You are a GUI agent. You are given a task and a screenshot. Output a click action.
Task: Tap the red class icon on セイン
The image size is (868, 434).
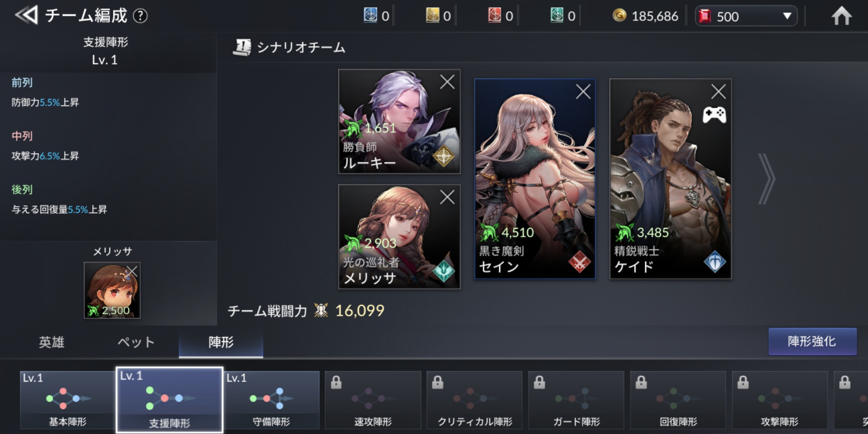click(x=579, y=263)
